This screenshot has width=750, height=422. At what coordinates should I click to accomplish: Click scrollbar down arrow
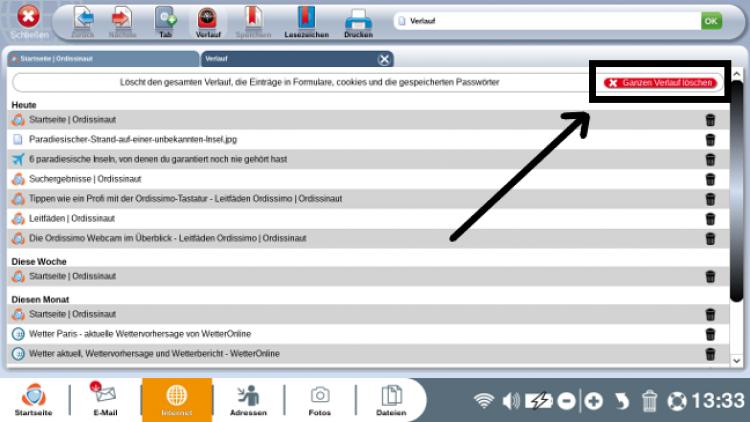click(x=737, y=361)
